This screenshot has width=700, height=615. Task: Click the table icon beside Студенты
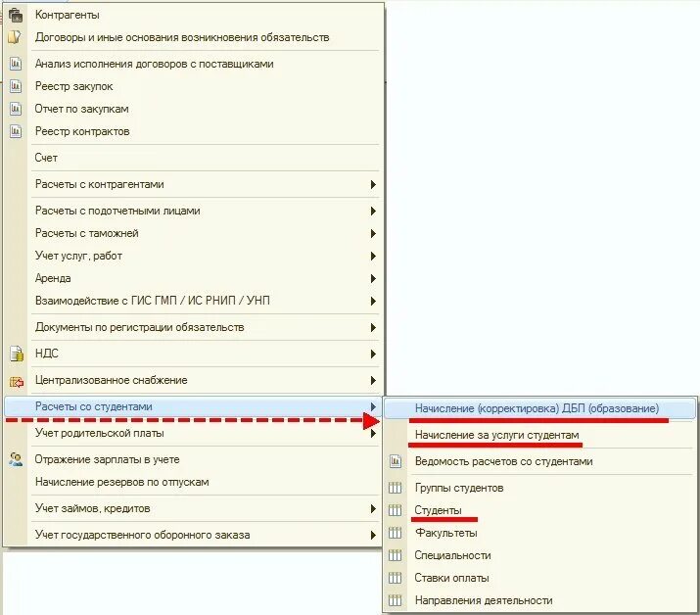(396, 510)
